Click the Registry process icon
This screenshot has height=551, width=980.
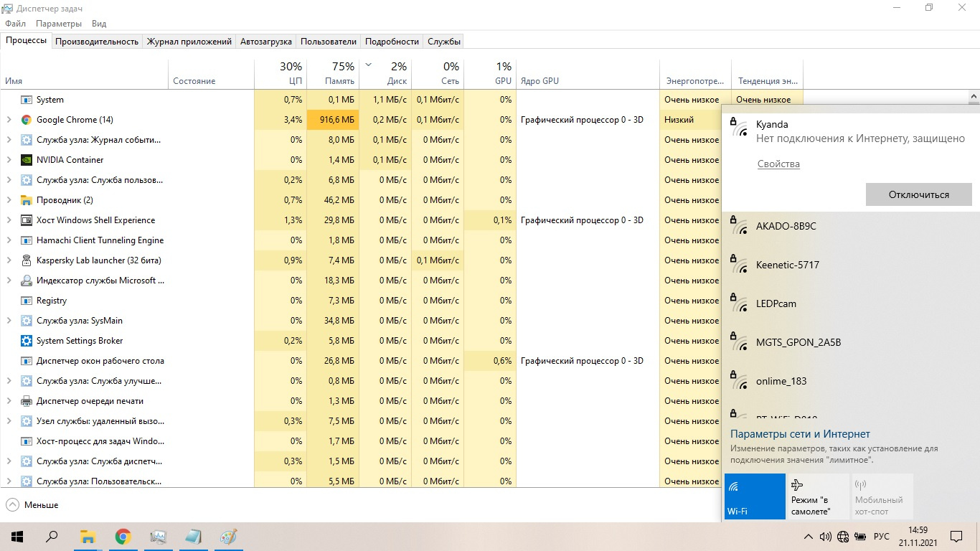pyautogui.click(x=27, y=301)
